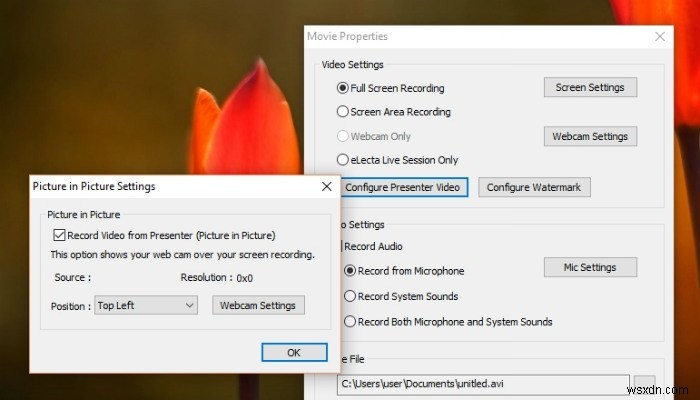The width and height of the screenshot is (700, 400).
Task: Uncheck Record Video from Presenter checkbox
Action: click(59, 235)
